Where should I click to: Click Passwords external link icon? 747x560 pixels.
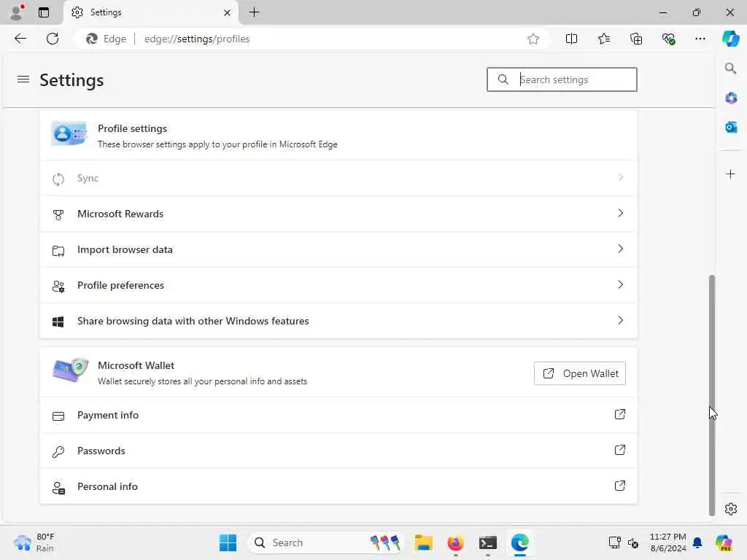[620, 450]
